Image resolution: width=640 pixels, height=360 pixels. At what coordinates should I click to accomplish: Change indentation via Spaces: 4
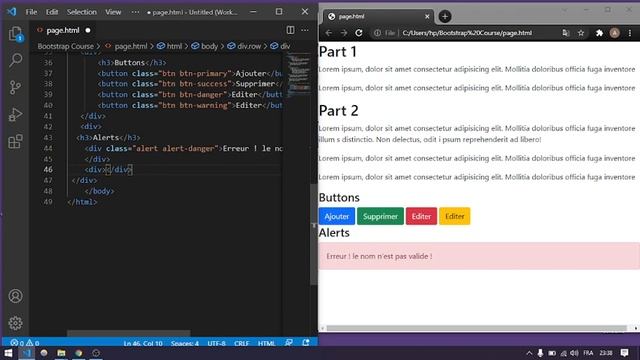(x=185, y=343)
